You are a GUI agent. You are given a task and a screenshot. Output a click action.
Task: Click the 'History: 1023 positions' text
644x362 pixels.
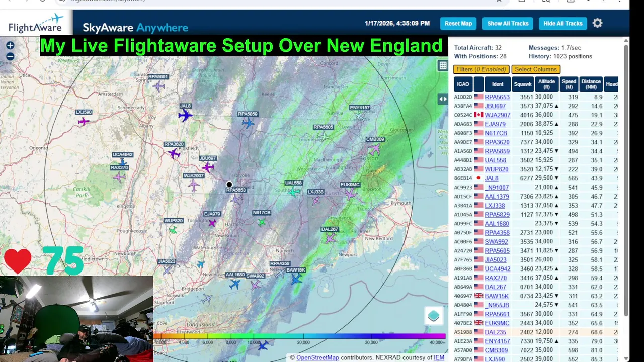tap(560, 56)
